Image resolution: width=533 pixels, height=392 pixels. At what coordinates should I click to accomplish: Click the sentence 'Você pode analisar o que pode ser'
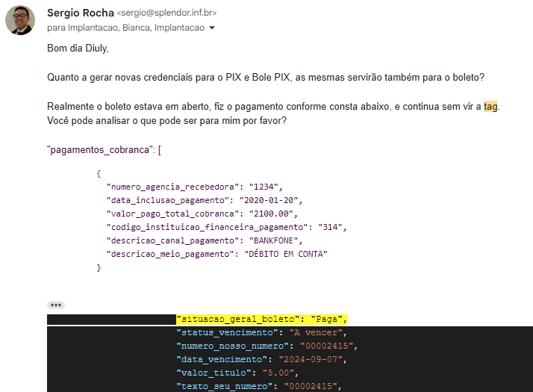(167, 121)
